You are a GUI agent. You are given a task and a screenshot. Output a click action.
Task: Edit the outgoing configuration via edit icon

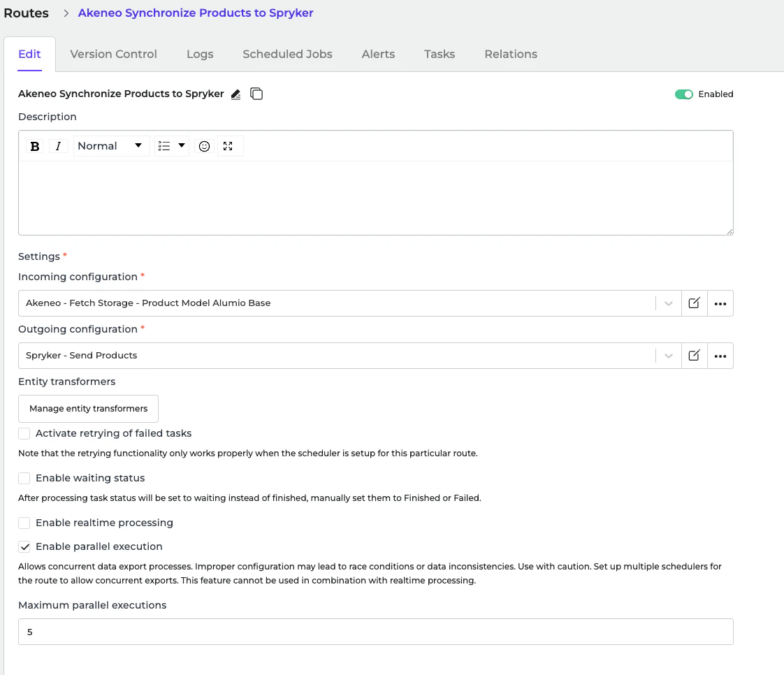click(694, 356)
